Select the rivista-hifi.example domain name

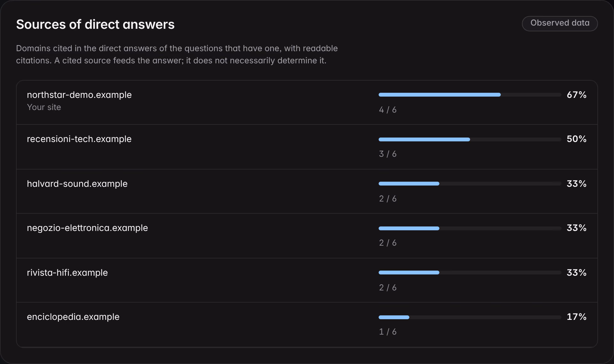pos(67,273)
